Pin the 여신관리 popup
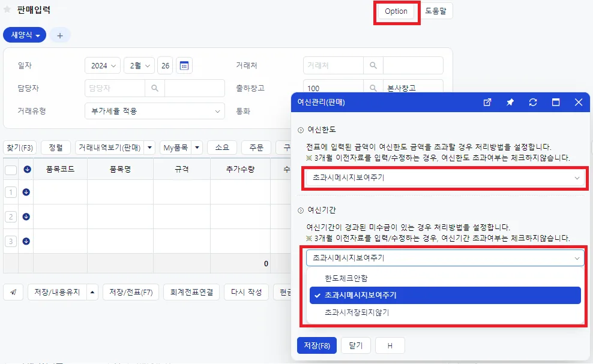 tap(510, 102)
